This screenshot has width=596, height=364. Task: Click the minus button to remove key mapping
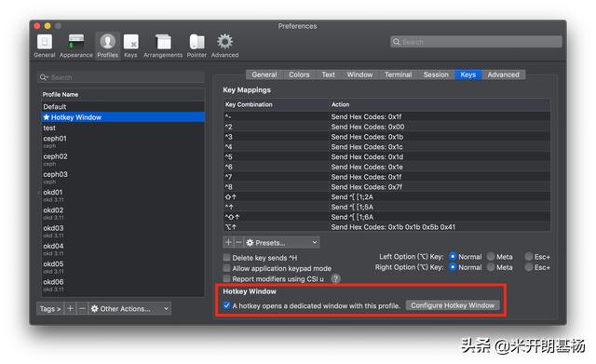click(238, 242)
